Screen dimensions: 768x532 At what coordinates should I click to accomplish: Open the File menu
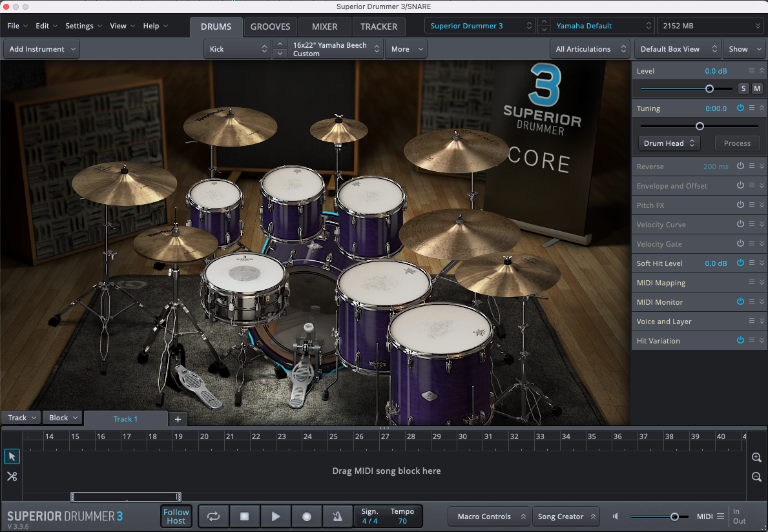tap(17, 25)
